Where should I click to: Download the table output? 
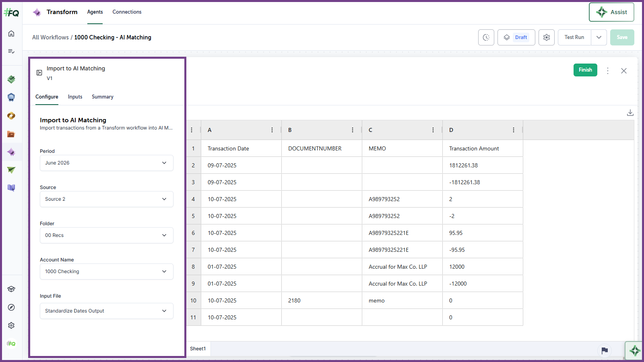pos(630,113)
